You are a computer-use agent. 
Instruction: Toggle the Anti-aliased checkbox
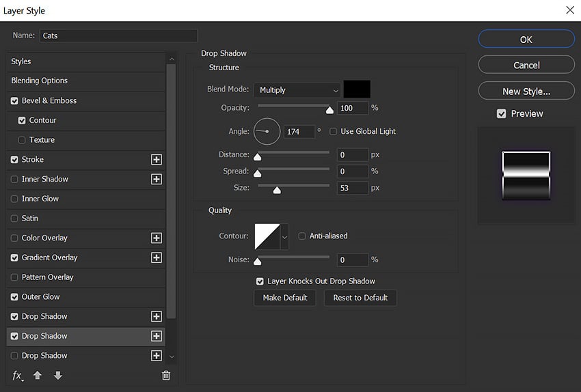302,236
